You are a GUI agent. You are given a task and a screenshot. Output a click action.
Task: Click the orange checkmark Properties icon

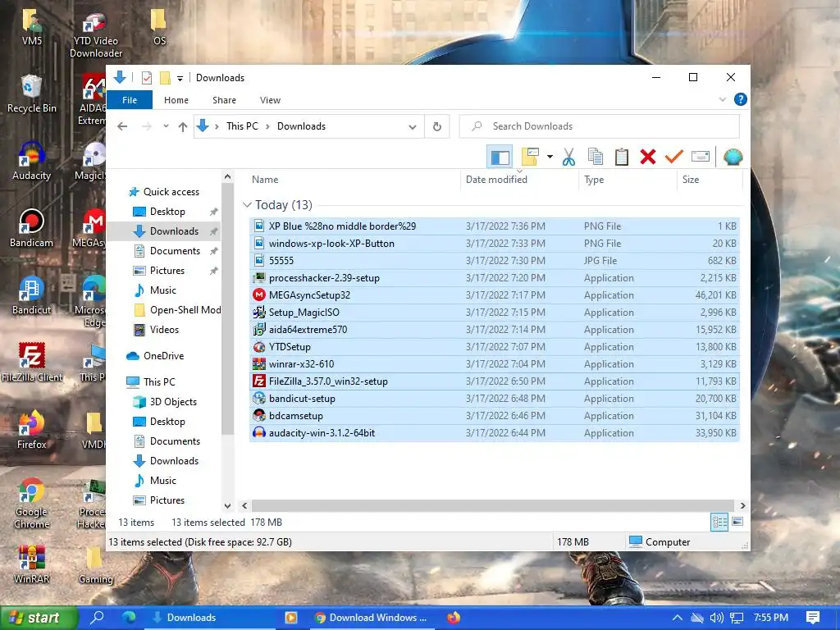point(674,157)
